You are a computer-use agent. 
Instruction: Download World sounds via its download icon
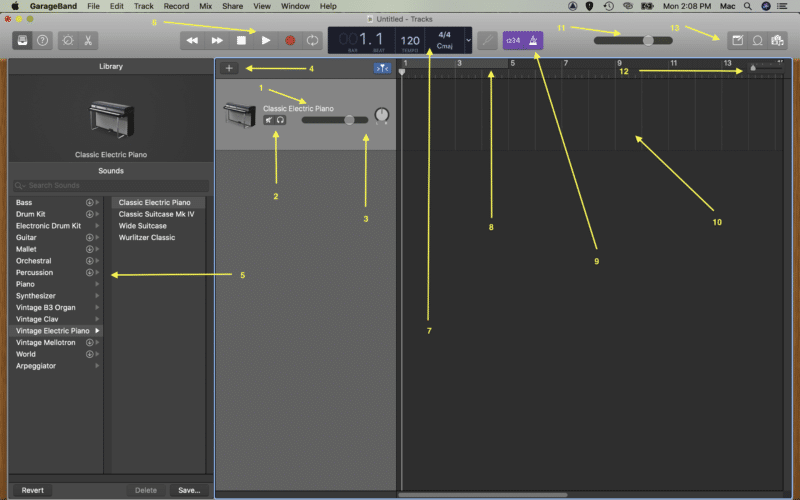[89, 355]
